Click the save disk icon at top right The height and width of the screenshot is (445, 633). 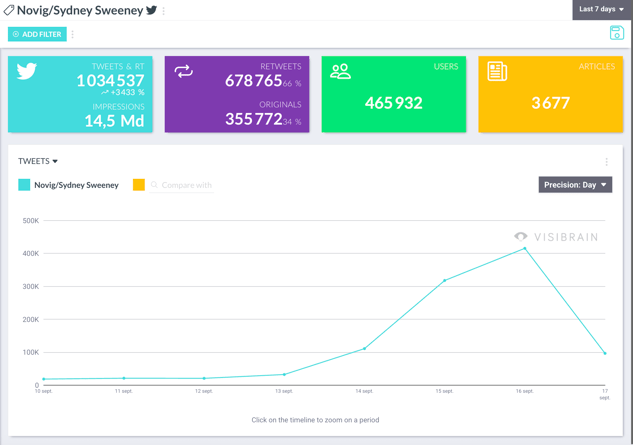pos(616,33)
